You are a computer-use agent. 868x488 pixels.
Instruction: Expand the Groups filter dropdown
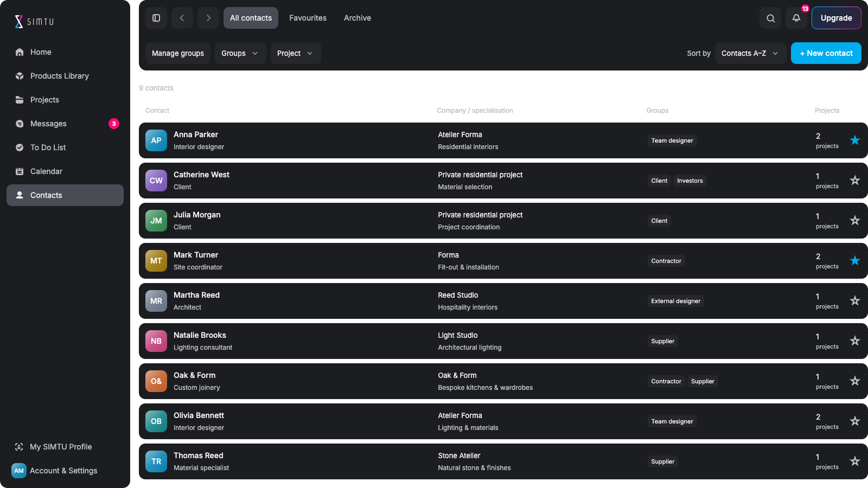click(x=240, y=53)
